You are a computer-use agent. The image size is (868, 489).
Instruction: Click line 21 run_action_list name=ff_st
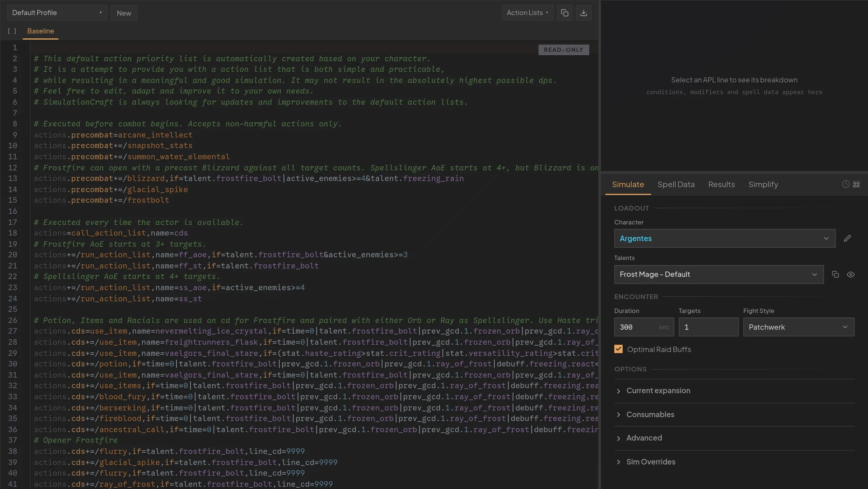click(x=176, y=266)
